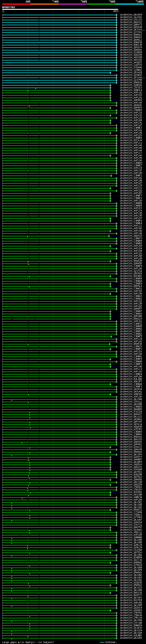The image size is (146, 644).
Task: Click the cyan ~100% identity legend segment
Action: tap(130, 4)
